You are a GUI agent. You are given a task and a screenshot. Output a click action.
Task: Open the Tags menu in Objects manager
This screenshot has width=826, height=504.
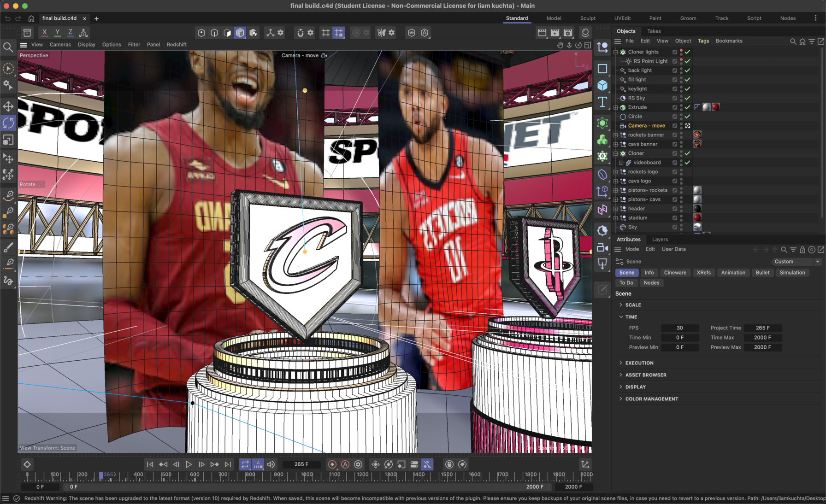(703, 41)
